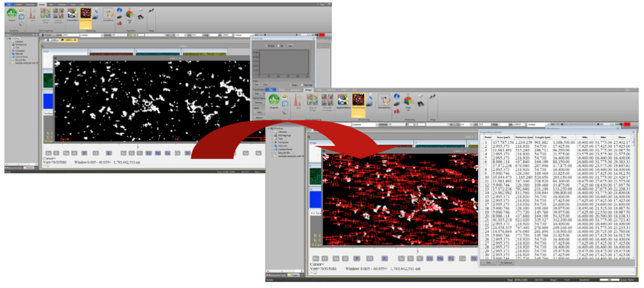This screenshot has width=644, height=288.
Task: Open the Annotations tool in front ribbon
Action: click(x=384, y=101)
